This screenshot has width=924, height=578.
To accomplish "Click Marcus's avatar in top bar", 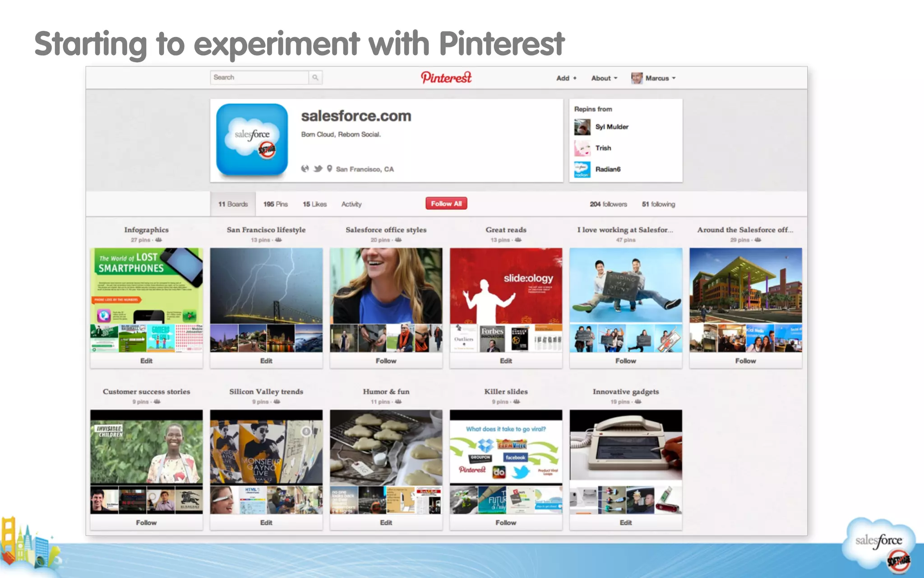I will (x=637, y=78).
